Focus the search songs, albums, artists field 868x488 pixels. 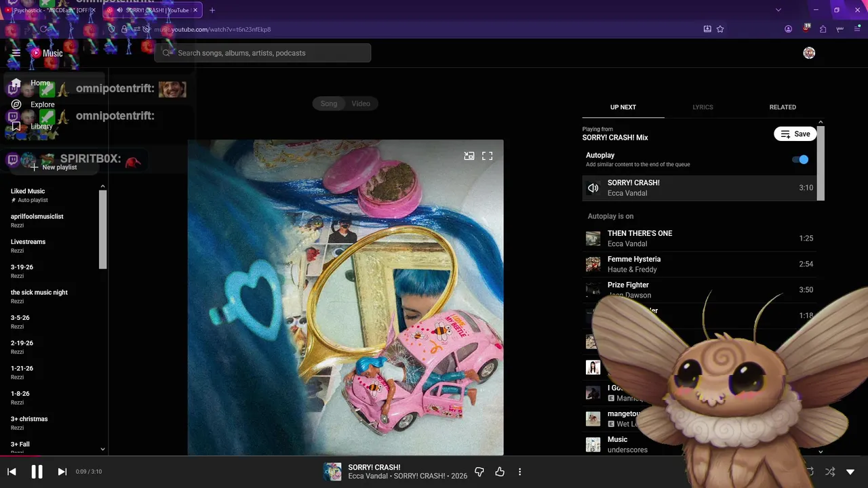point(262,53)
